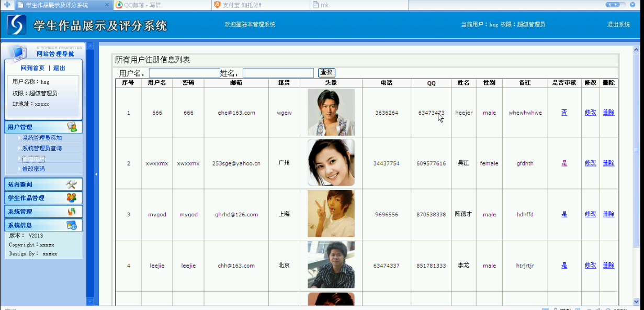Click the page scrollbar down arrow
This screenshot has height=310, width=644.
point(637,302)
